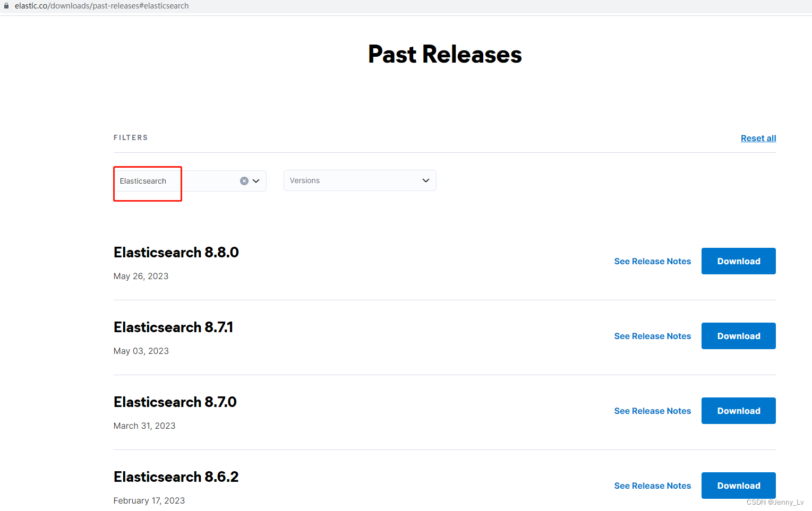Click the Elasticsearch 8.6.2 heading
Image resolution: width=812 pixels, height=511 pixels.
click(x=176, y=477)
